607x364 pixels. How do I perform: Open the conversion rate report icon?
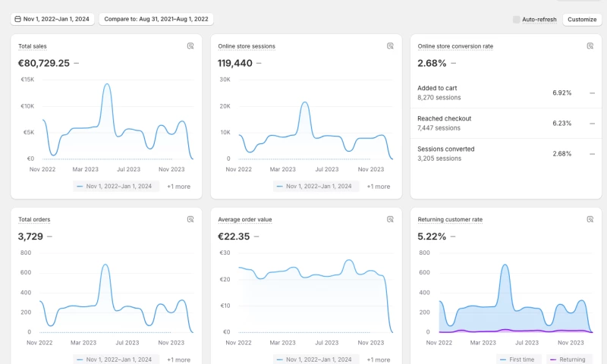(590, 46)
